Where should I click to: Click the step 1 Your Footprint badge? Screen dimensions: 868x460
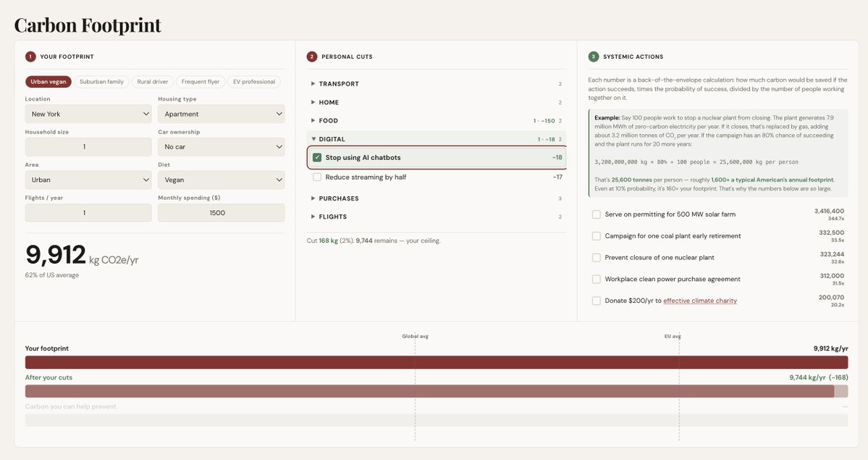coord(30,57)
